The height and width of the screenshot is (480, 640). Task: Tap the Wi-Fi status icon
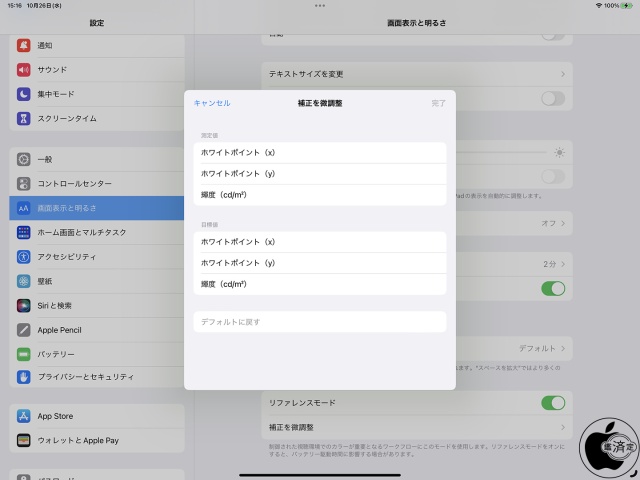point(599,6)
